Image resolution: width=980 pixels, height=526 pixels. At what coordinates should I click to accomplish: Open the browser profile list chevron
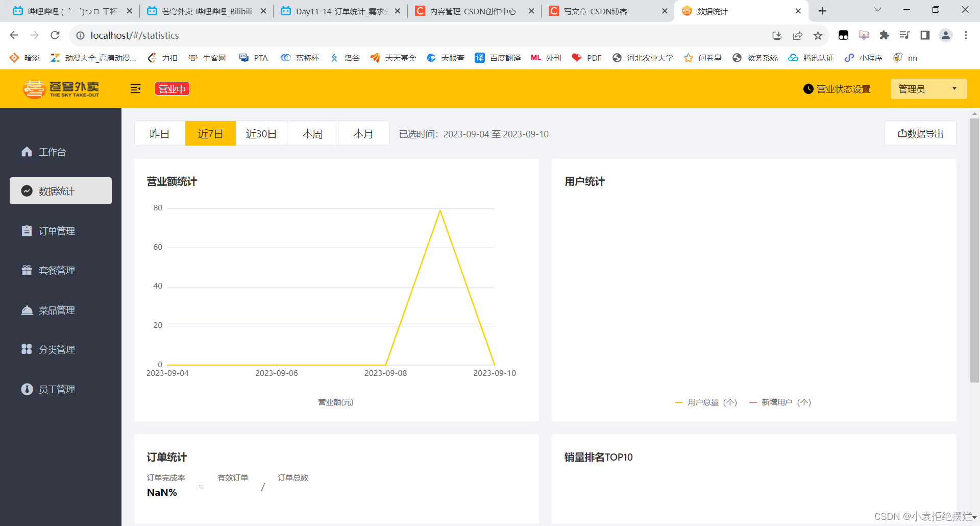coord(877,10)
